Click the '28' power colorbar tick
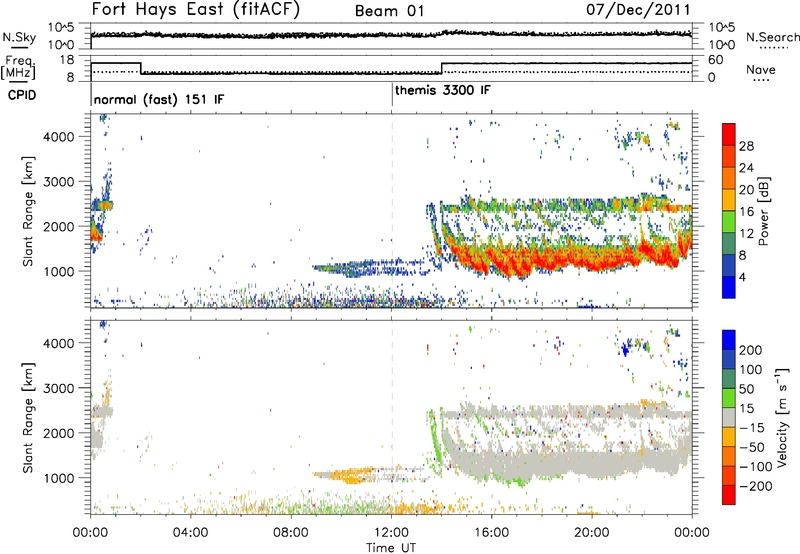Image resolution: width=800 pixels, height=554 pixels. (746, 147)
